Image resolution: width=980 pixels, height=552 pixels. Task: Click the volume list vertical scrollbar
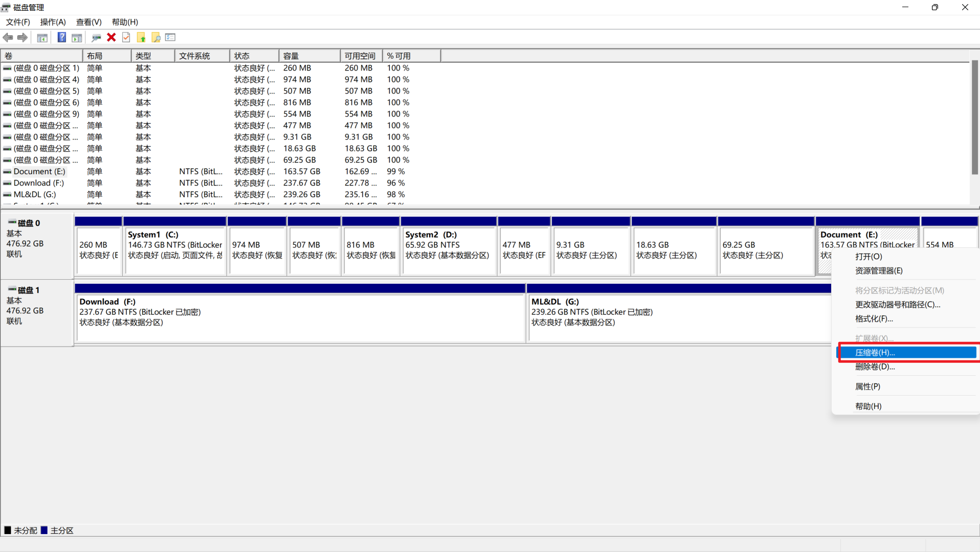tap(975, 117)
